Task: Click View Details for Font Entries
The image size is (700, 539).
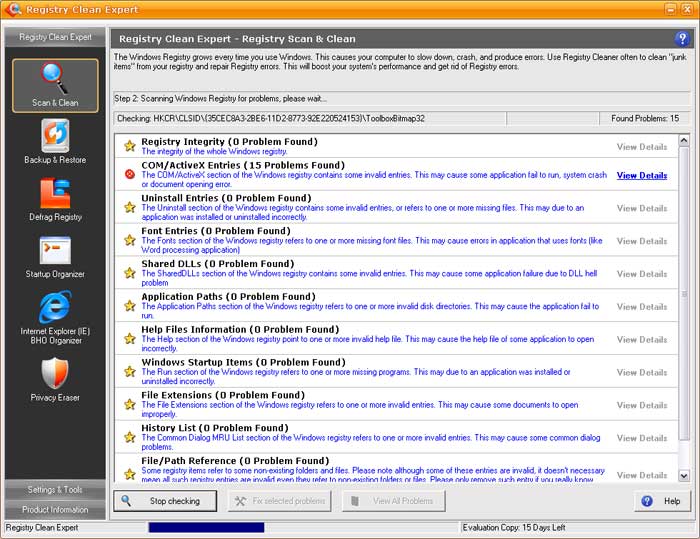Action: coord(642,241)
